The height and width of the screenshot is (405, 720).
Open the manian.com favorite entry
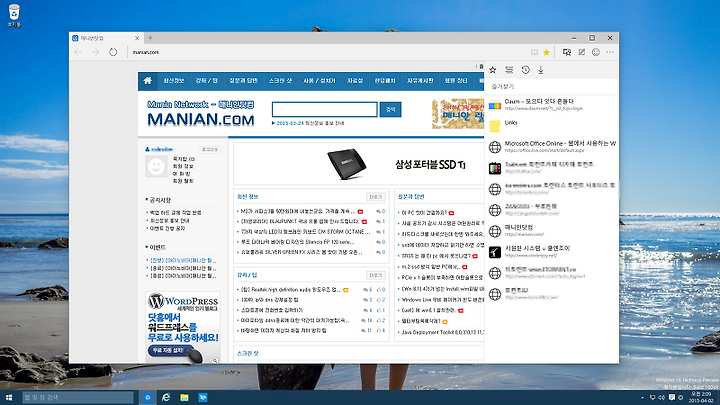[x=551, y=231]
